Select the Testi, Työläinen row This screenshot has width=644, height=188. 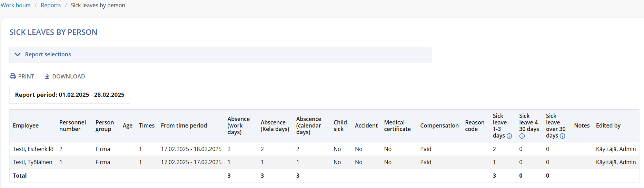(324, 162)
